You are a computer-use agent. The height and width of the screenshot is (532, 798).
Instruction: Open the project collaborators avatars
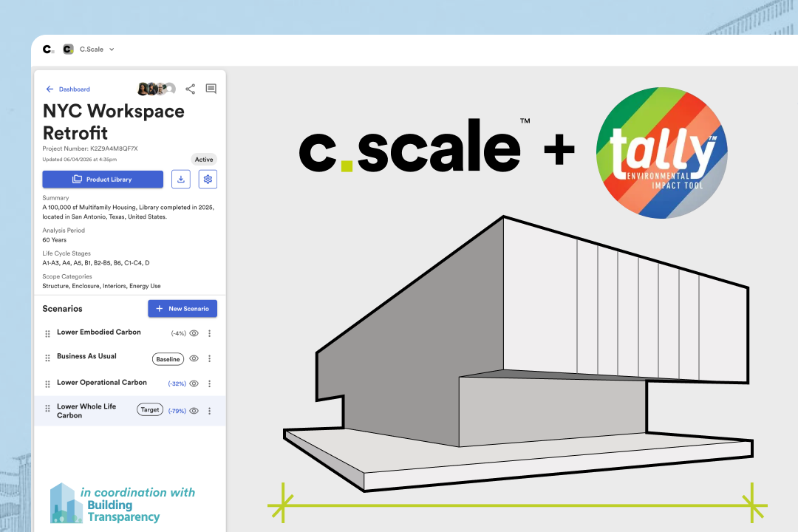[x=156, y=89]
